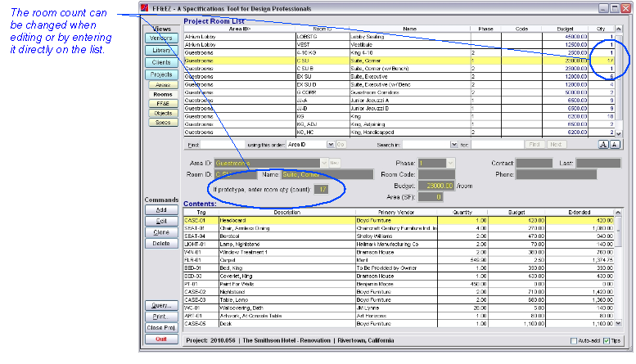Click the Qty column header in room list
The width and height of the screenshot is (636, 364).
point(601,29)
